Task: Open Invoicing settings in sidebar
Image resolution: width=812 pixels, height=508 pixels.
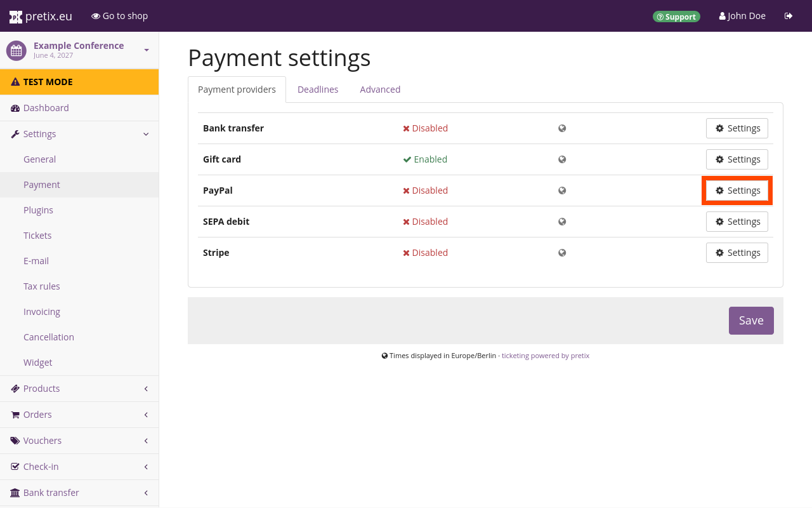Action: pyautogui.click(x=79, y=312)
